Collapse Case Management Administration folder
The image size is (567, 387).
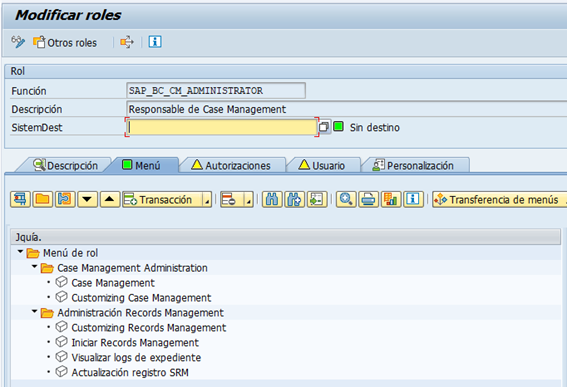[34, 267]
